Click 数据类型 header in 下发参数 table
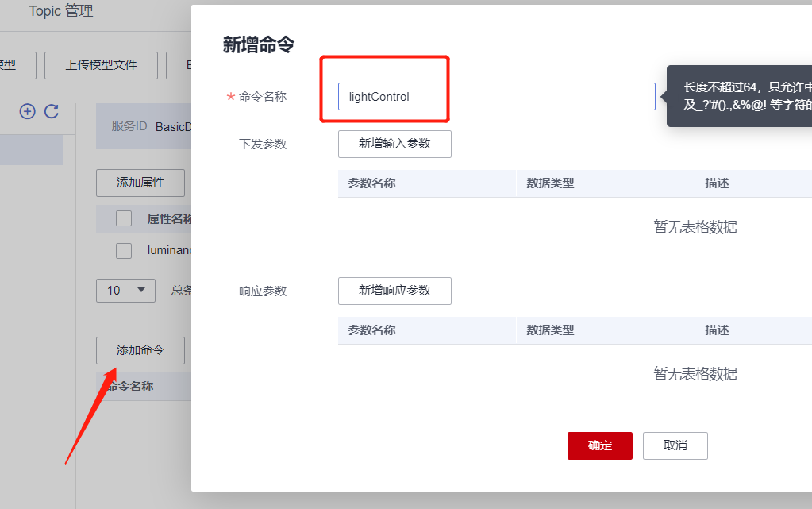Viewport: 812px width, 509px height. tap(550, 183)
